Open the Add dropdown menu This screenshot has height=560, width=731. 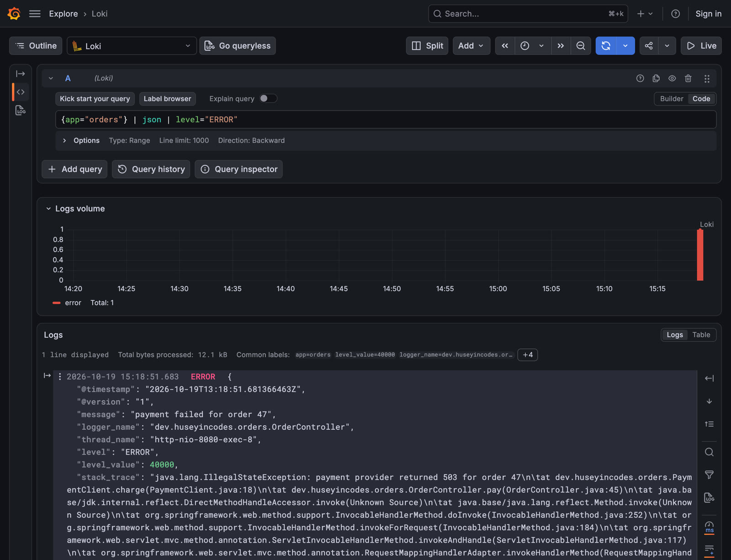click(x=471, y=46)
